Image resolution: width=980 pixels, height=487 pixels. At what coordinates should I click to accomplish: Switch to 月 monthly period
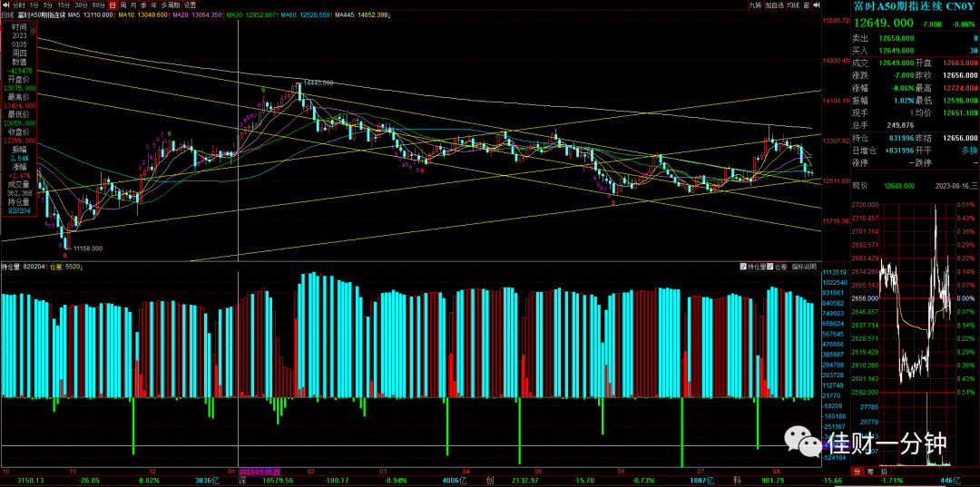(x=133, y=5)
